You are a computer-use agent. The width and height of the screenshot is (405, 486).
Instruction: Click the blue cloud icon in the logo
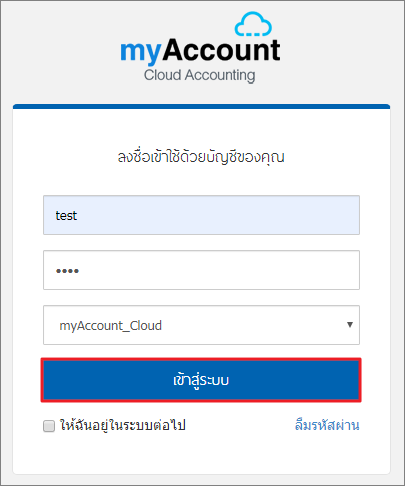pos(253,24)
